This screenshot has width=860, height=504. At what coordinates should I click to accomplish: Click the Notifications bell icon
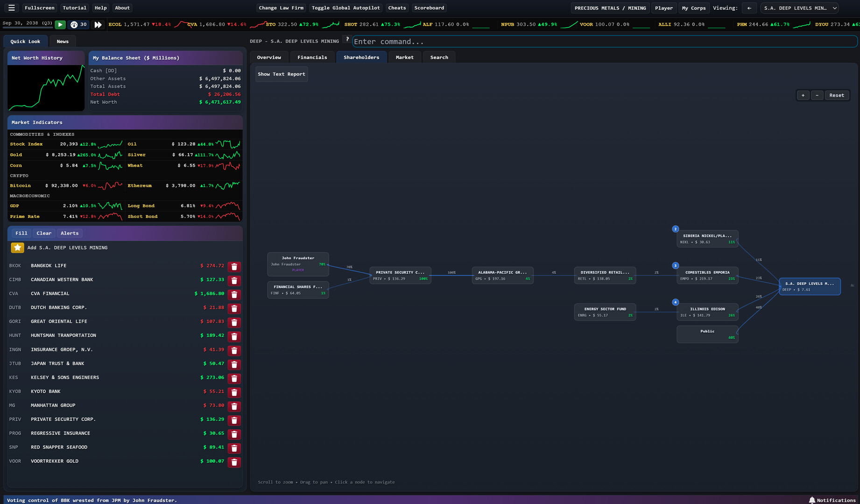coord(812,500)
